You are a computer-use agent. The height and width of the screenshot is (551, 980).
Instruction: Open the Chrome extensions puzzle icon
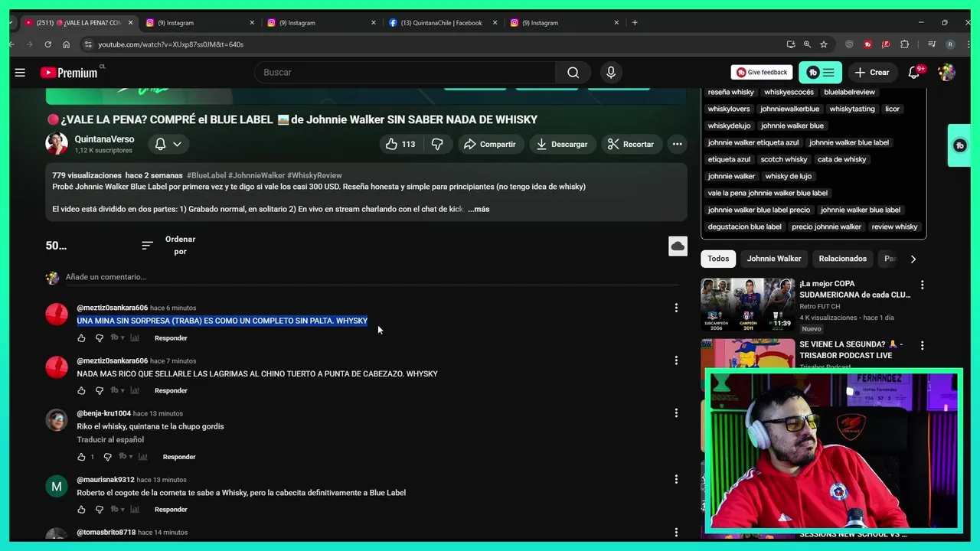click(904, 44)
